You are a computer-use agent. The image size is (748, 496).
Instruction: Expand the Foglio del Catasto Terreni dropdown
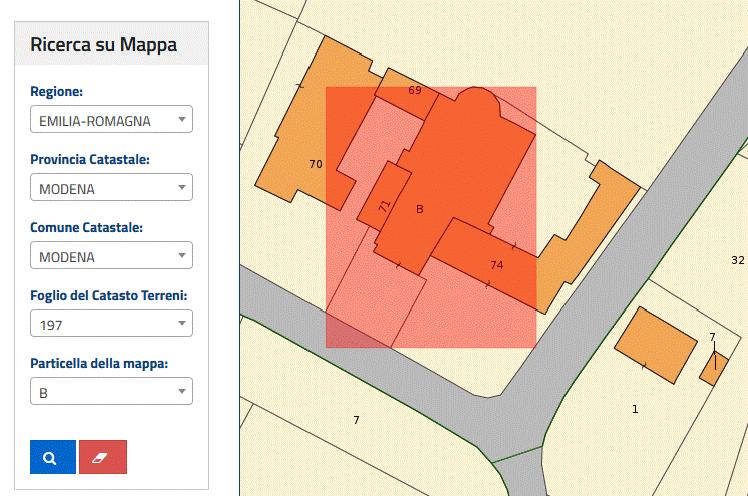(x=111, y=324)
